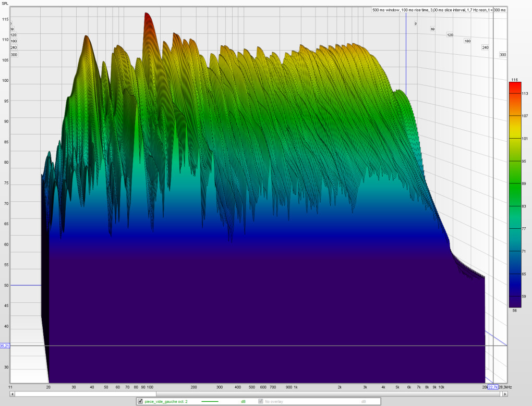Click the 200 label on frequency axis
Image resolution: width=532 pixels, height=406 pixels.
194,387
